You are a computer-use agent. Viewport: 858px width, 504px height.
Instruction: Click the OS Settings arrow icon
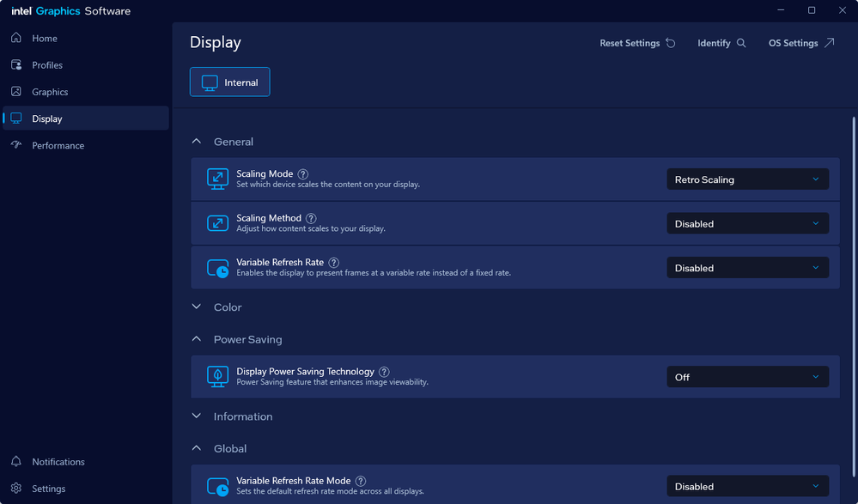click(x=830, y=43)
